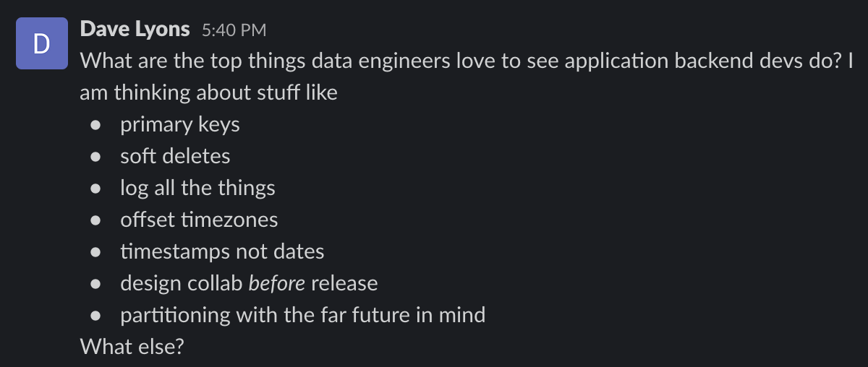868x367 pixels.
Task: Click the "log all the things" text
Action: pyautogui.click(x=197, y=189)
